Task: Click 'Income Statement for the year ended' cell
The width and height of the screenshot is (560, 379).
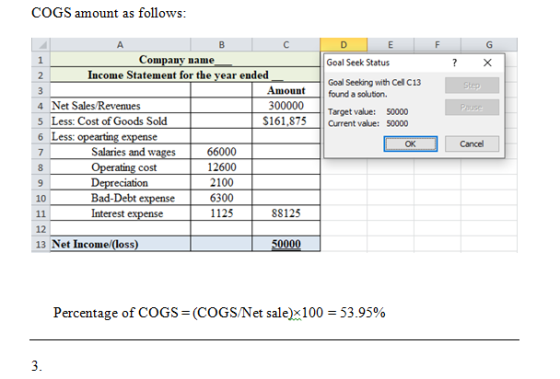Action: click(185, 75)
